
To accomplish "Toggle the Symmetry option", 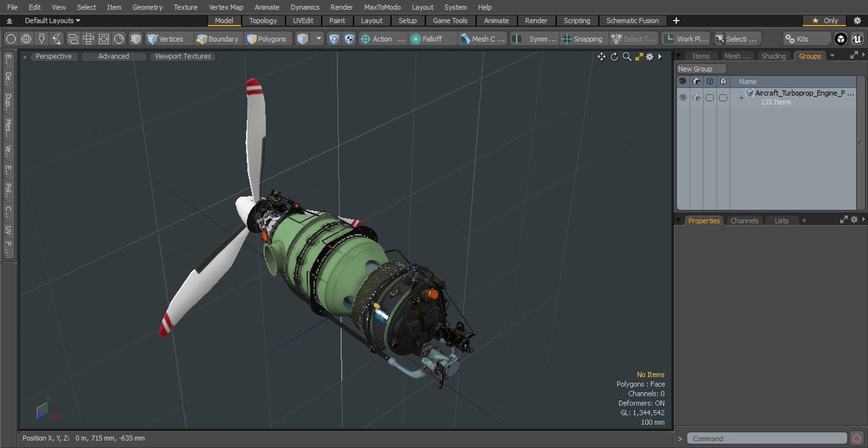I will pos(535,39).
